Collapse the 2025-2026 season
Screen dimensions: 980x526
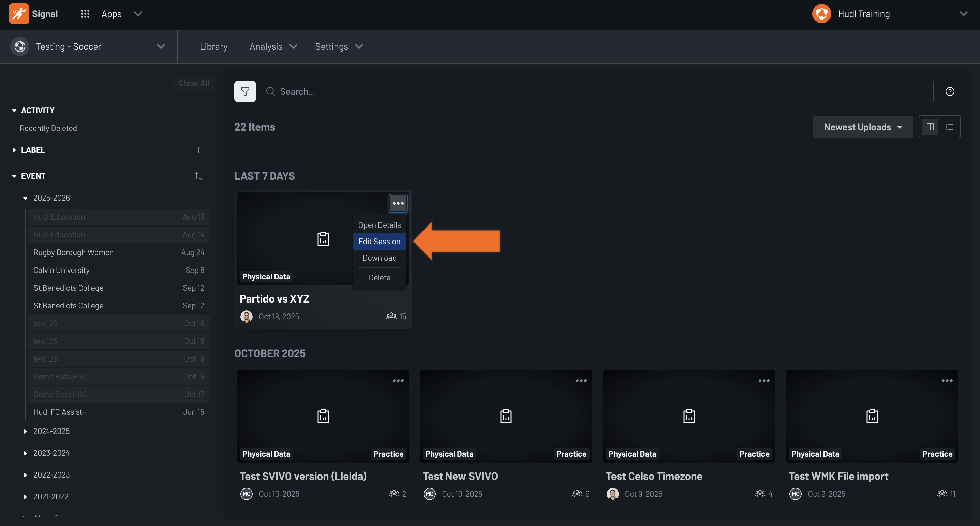[x=25, y=198]
